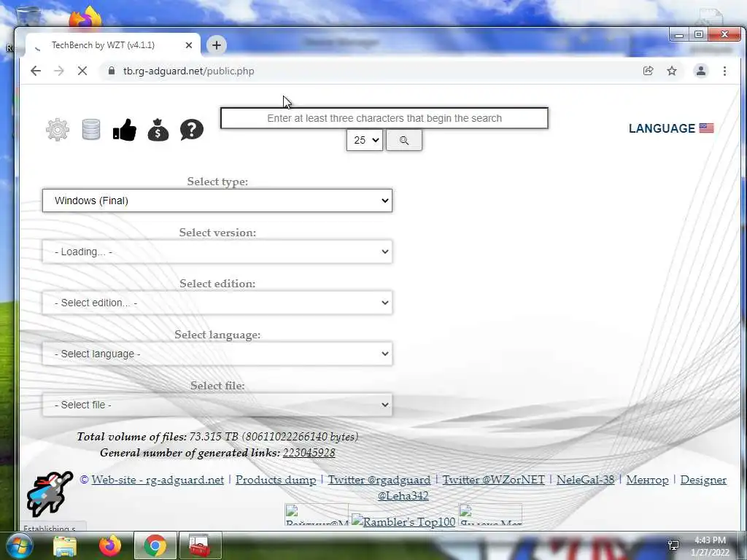The image size is (747, 560).
Task: Open the Select file dropdown
Action: point(217,405)
